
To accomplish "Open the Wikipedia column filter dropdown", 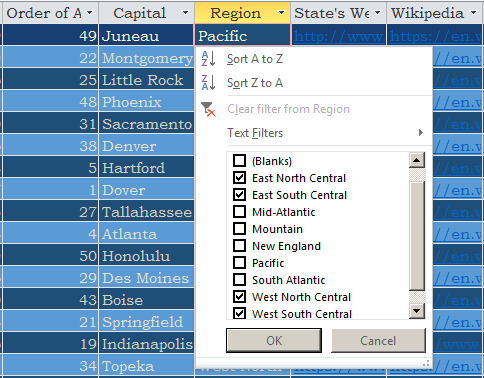I will pyautogui.click(x=474, y=13).
